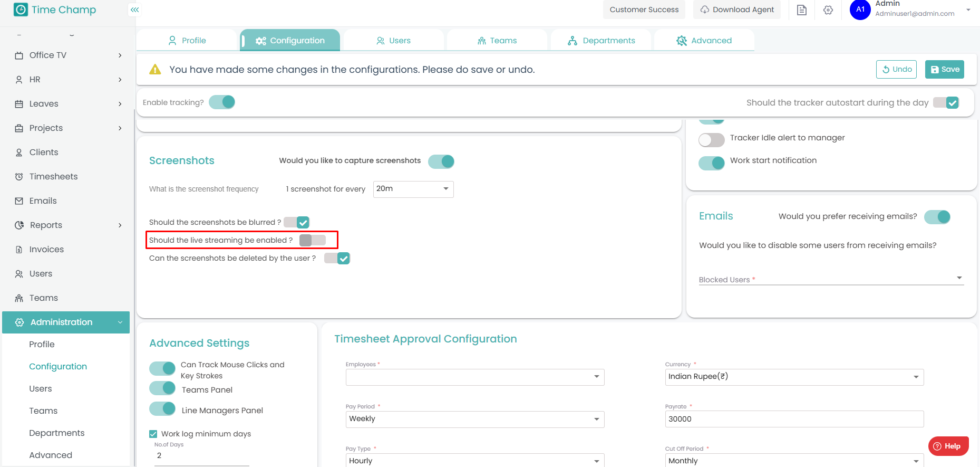This screenshot has height=467, width=980.
Task: Open the Pay Period Weekly dropdown
Action: [474, 419]
